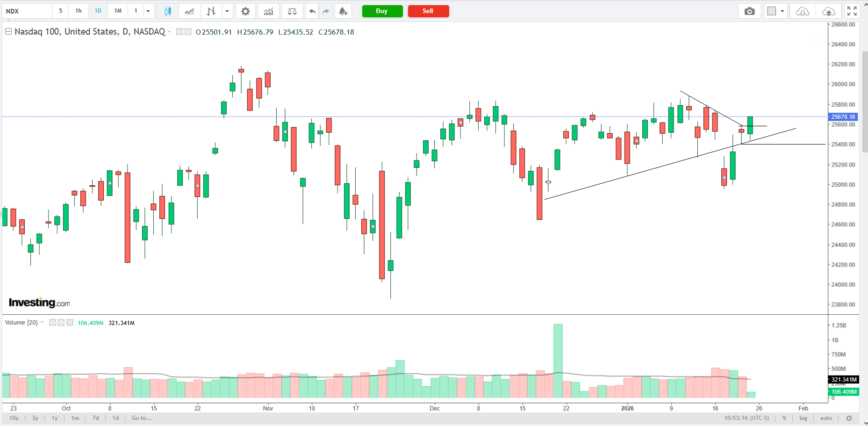This screenshot has height=426, width=868.
Task: Select the 3y date range
Action: 35,418
